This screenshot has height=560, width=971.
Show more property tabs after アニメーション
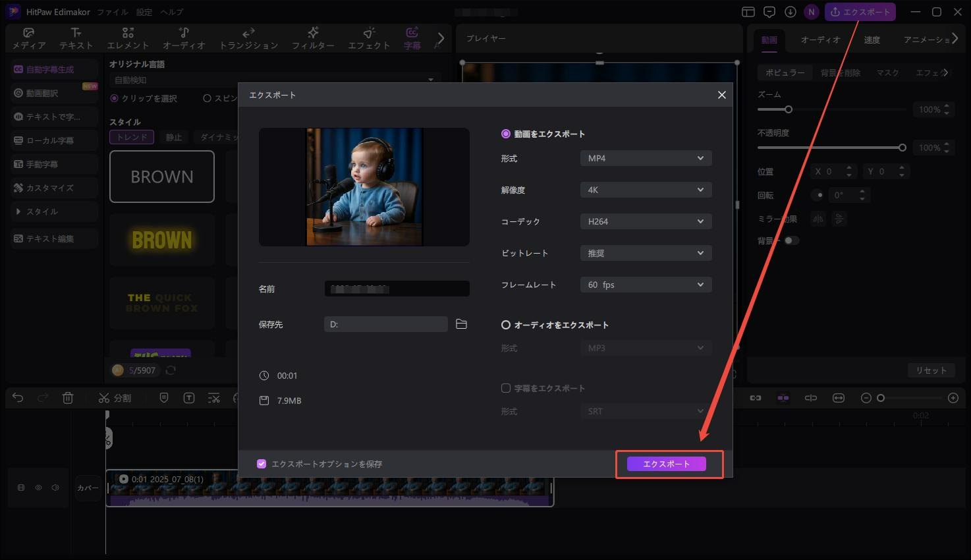(955, 39)
